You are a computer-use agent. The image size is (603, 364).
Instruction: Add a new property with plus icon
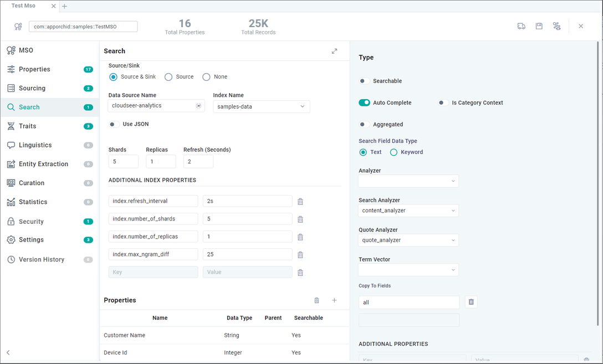(334, 300)
